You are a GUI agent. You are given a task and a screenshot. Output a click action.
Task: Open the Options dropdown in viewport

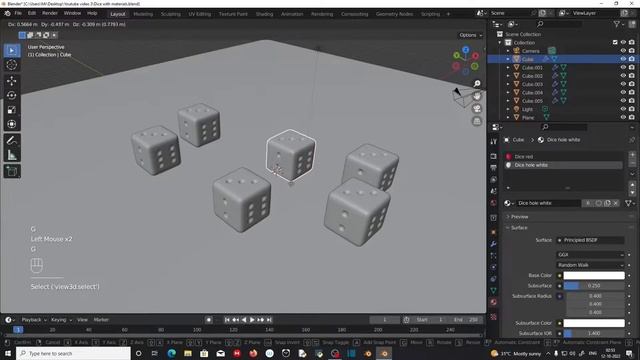click(470, 35)
